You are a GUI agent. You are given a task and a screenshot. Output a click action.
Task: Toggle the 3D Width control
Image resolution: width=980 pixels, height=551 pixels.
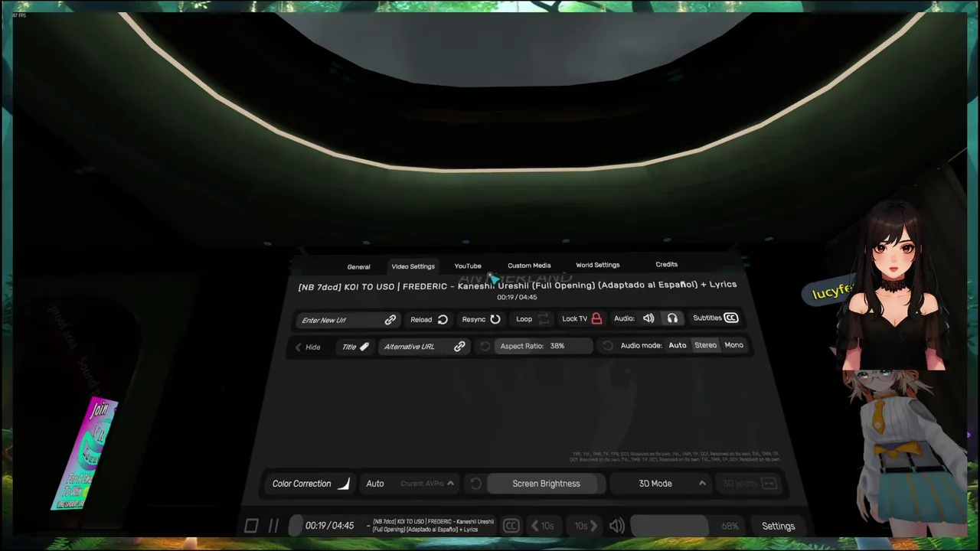pos(750,484)
